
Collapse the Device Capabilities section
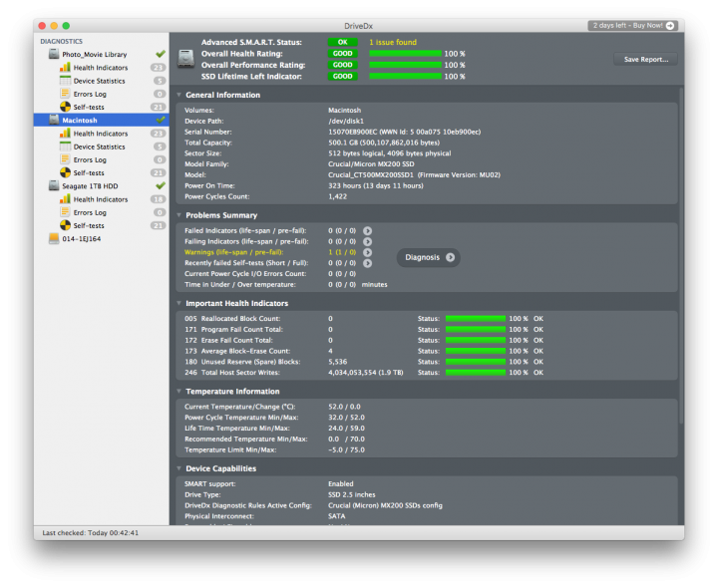[179, 468]
